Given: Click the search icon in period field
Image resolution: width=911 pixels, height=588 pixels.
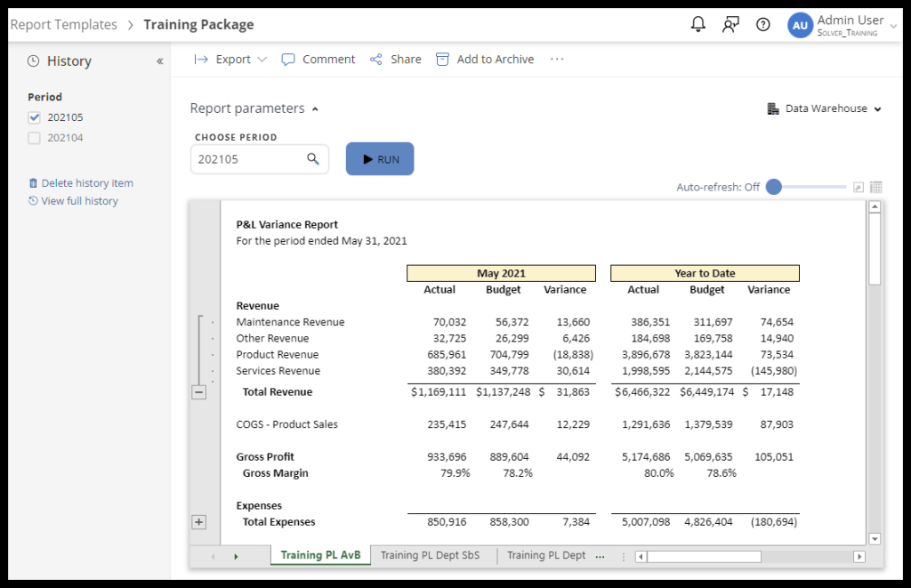Looking at the screenshot, I should tap(313, 159).
